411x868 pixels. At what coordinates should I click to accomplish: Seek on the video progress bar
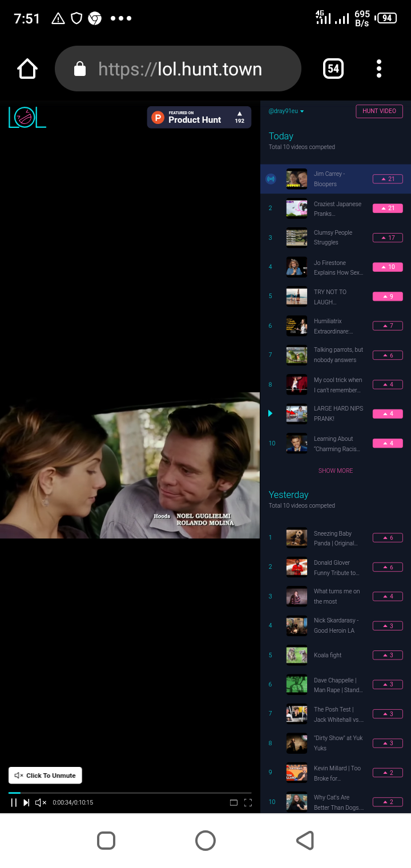130,793
